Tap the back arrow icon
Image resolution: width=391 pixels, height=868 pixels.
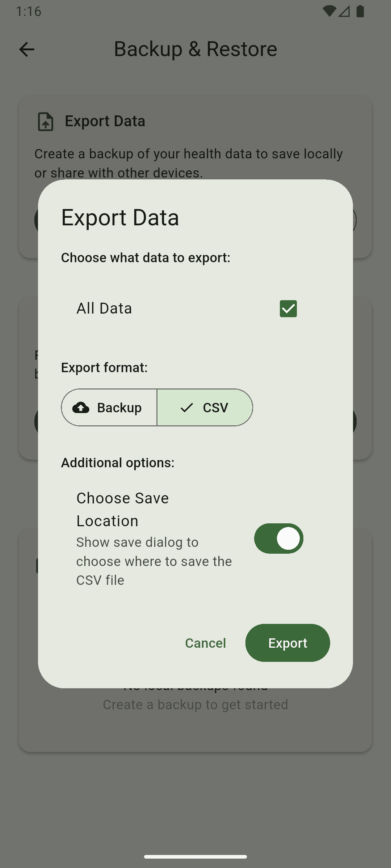[x=26, y=49]
